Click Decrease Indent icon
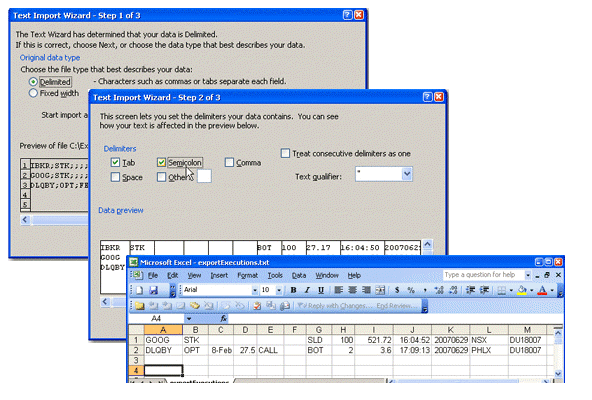Screen dimensions: 592x400 pos(470,290)
